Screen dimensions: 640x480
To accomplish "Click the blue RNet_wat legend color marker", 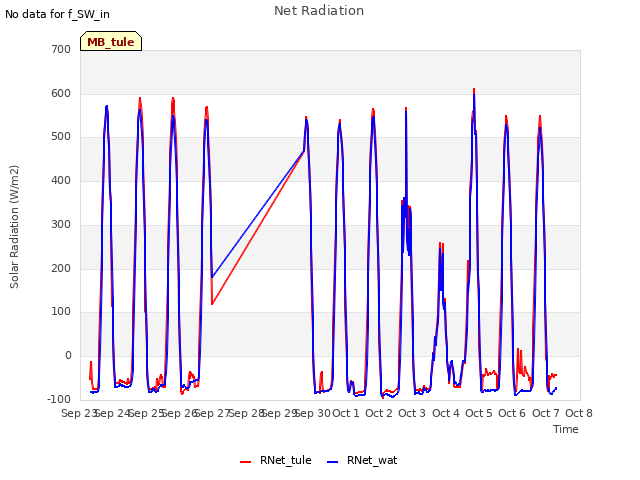I will [x=333, y=462].
